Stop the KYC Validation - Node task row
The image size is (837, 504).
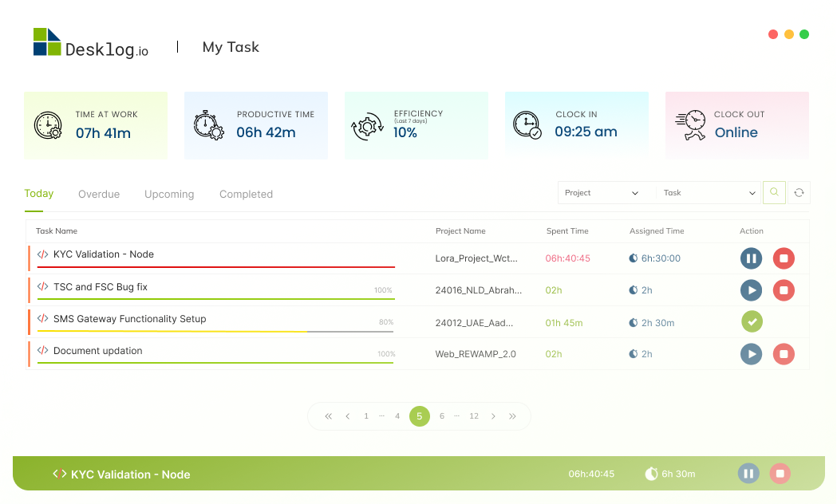[x=784, y=258]
